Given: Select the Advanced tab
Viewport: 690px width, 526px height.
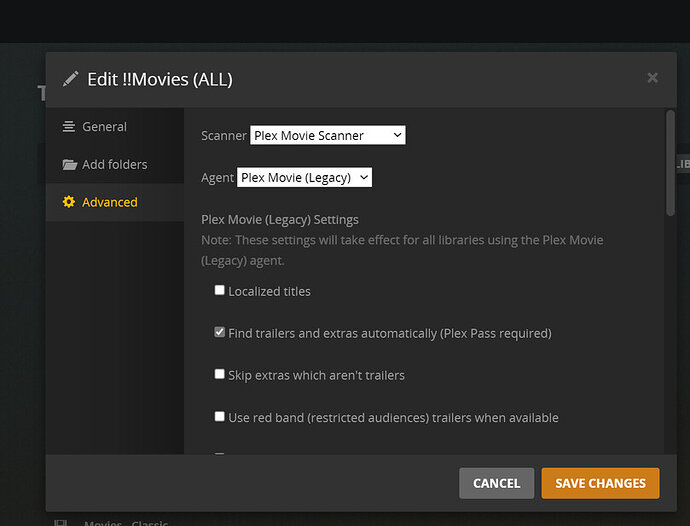Looking at the screenshot, I should click(x=115, y=202).
